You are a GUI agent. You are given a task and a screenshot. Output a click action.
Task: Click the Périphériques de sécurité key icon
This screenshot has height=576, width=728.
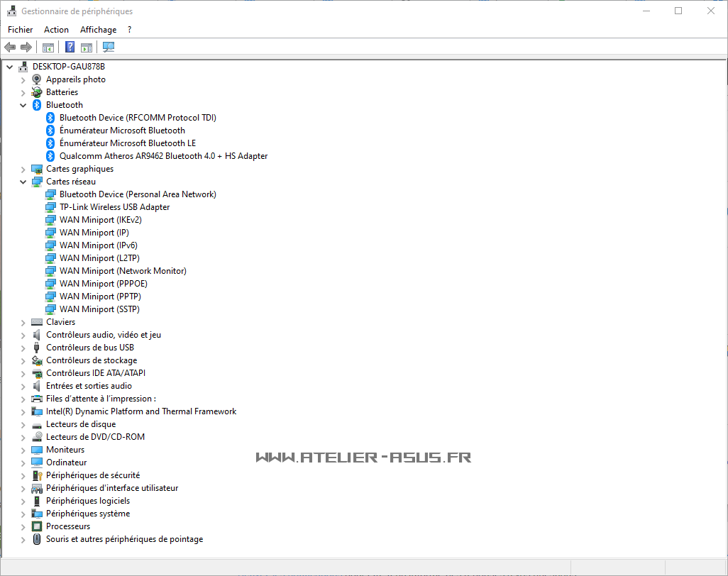[x=37, y=475]
